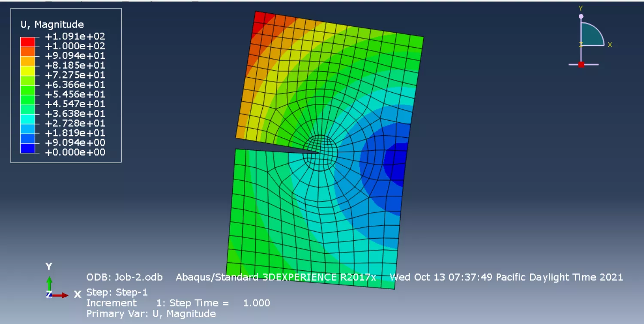Click the X label on the compass

point(610,45)
